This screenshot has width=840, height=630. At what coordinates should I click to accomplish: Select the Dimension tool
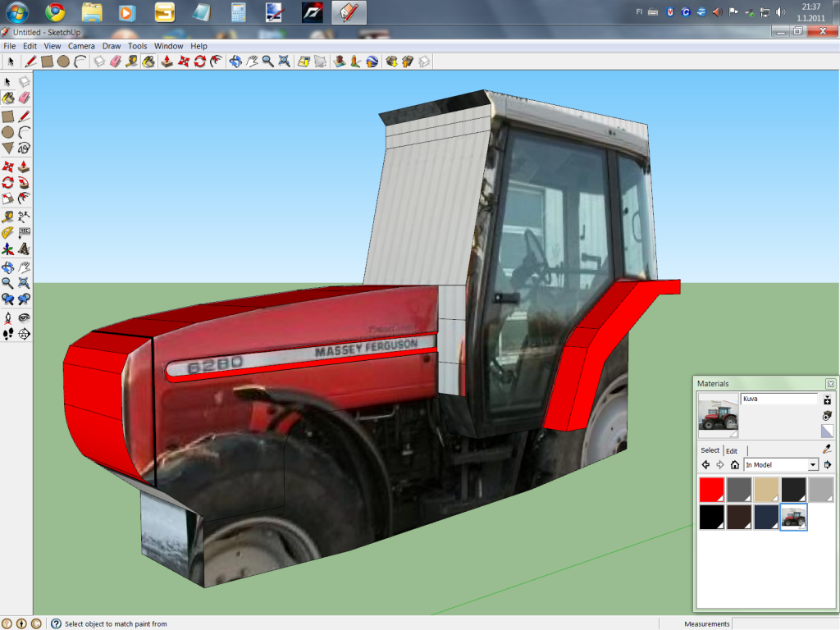point(24,217)
